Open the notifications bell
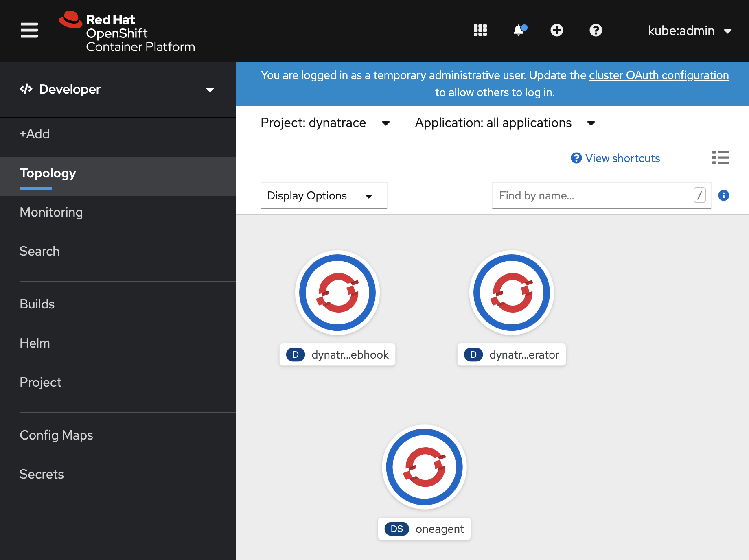 pos(520,30)
